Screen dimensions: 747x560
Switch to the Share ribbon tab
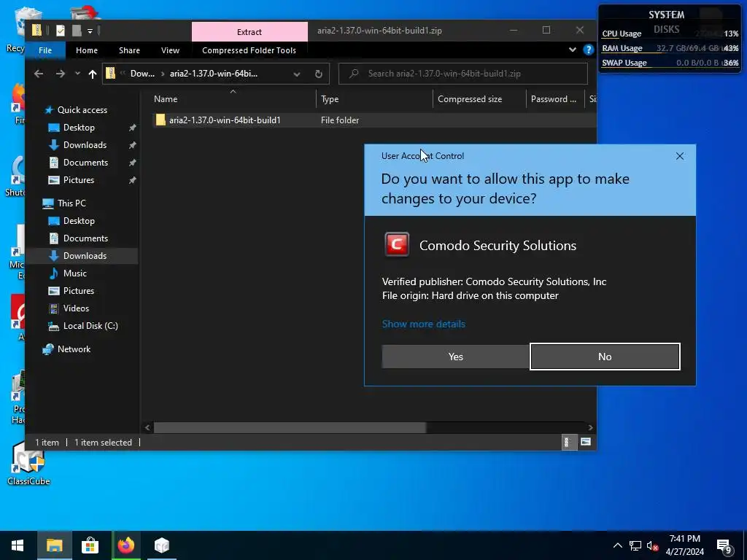click(129, 50)
